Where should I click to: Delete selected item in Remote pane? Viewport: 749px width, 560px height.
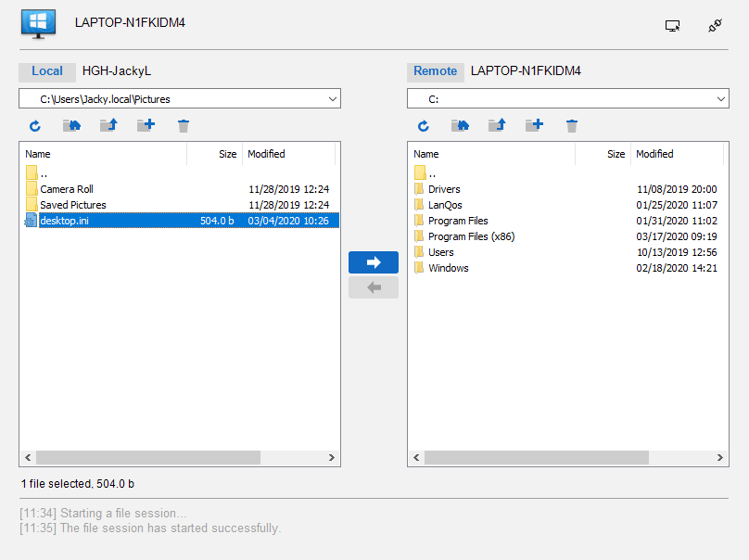tap(572, 126)
